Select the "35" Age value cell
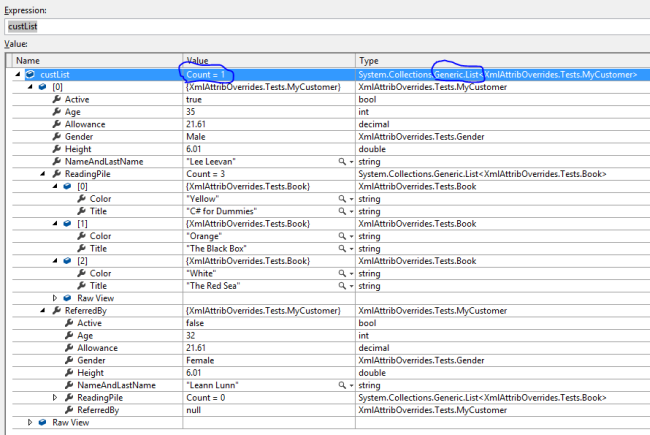 [269, 112]
